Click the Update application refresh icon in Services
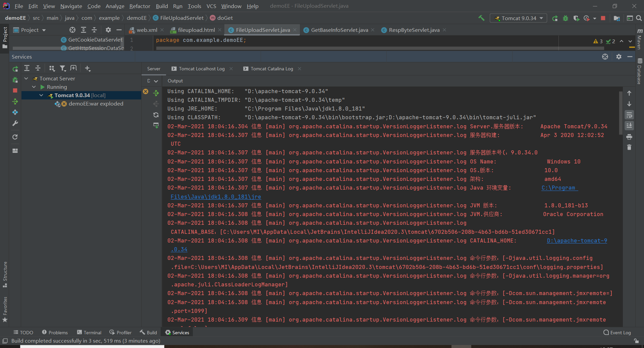Image resolution: width=644 pixels, height=348 pixels. tap(15, 137)
